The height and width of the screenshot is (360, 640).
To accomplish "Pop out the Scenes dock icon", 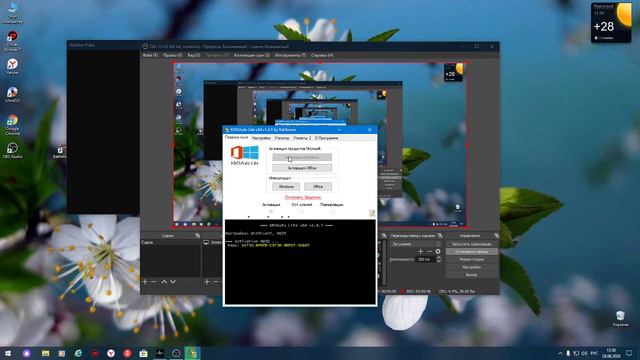I will [x=198, y=236].
